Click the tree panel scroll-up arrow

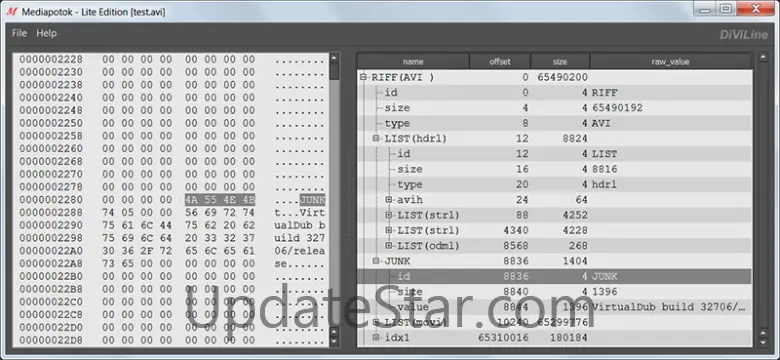763,58
